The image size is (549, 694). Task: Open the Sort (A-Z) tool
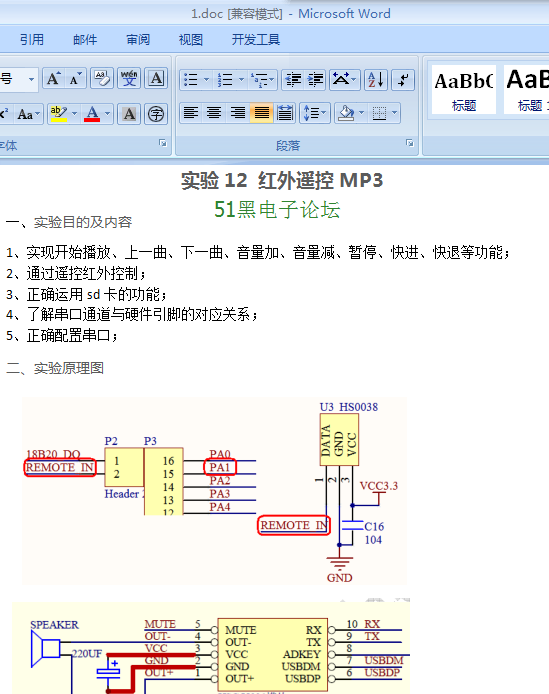click(376, 80)
